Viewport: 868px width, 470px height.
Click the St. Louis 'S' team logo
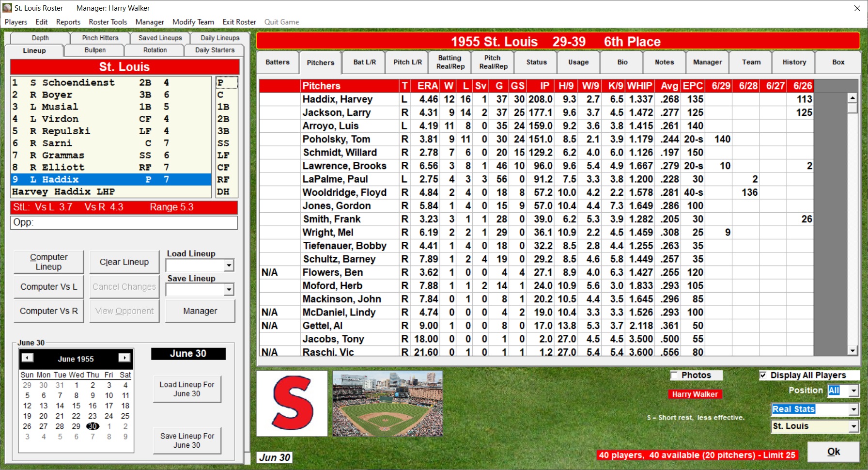[x=292, y=404]
